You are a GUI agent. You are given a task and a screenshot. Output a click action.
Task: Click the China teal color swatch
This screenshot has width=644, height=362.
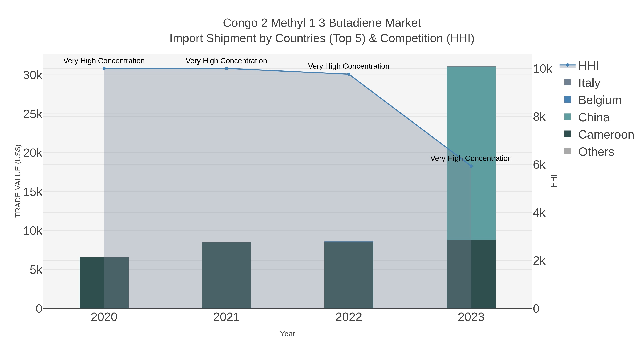(567, 117)
